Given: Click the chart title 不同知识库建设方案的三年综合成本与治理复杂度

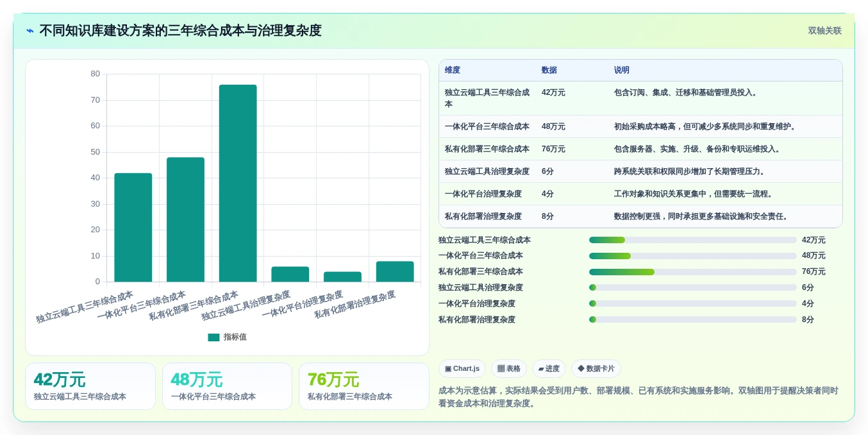Looking at the screenshot, I should coord(180,31).
